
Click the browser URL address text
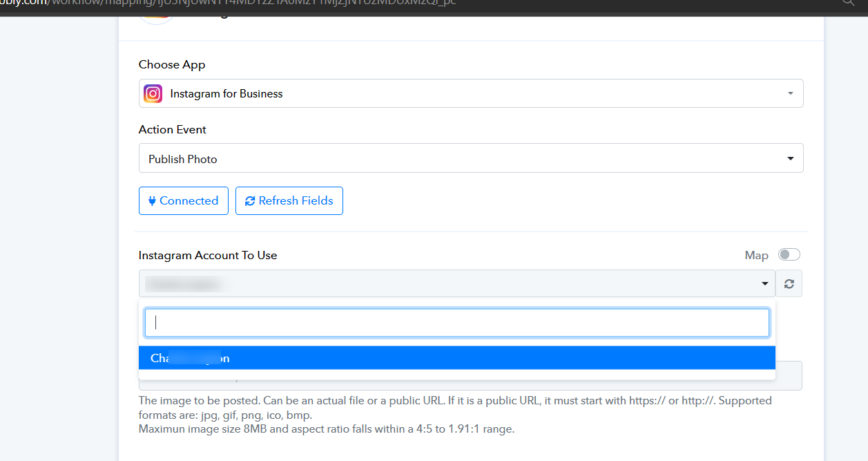point(228,2)
